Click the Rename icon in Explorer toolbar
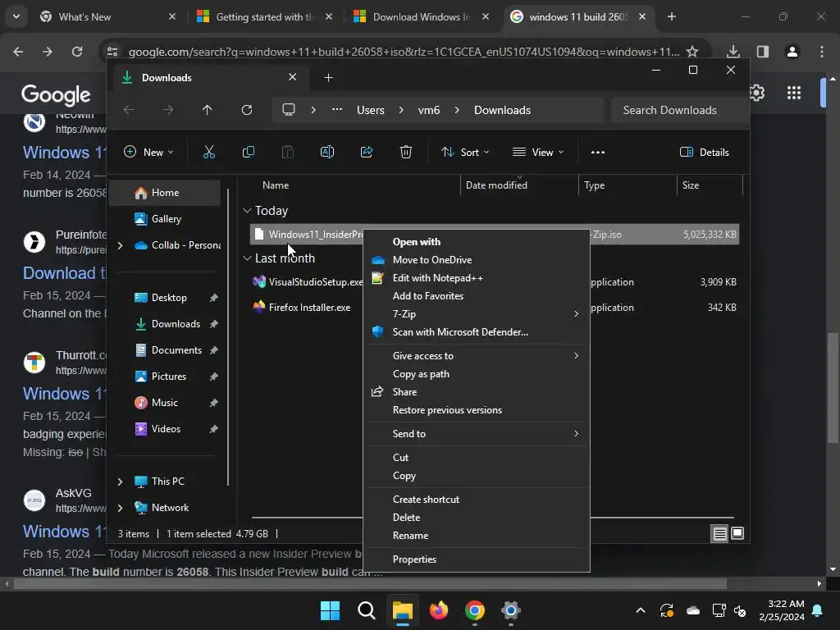The height and width of the screenshot is (630, 840). 326,152
